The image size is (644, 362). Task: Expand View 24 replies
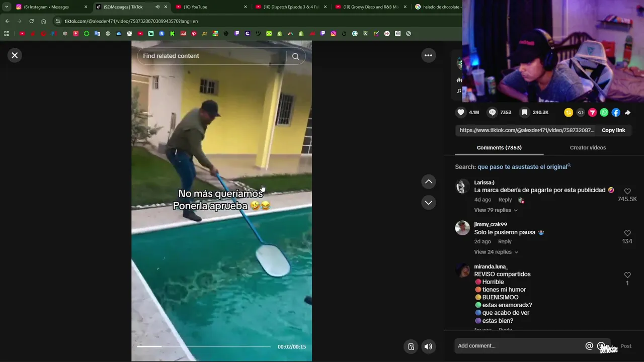click(496, 252)
